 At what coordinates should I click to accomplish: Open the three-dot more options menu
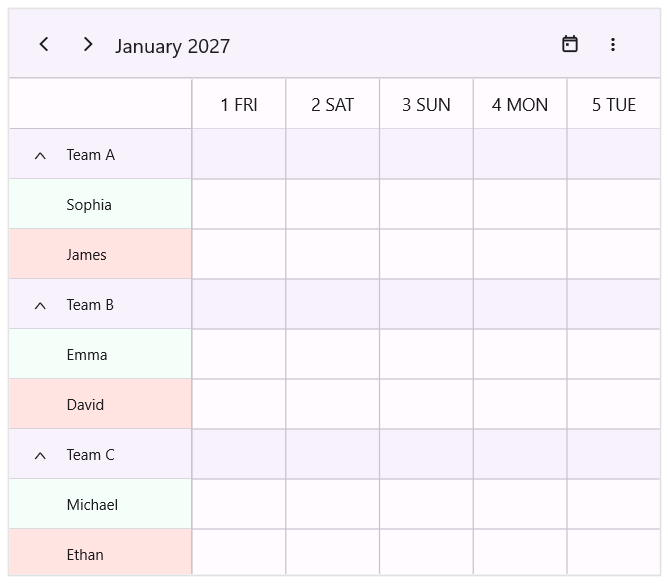tap(613, 44)
